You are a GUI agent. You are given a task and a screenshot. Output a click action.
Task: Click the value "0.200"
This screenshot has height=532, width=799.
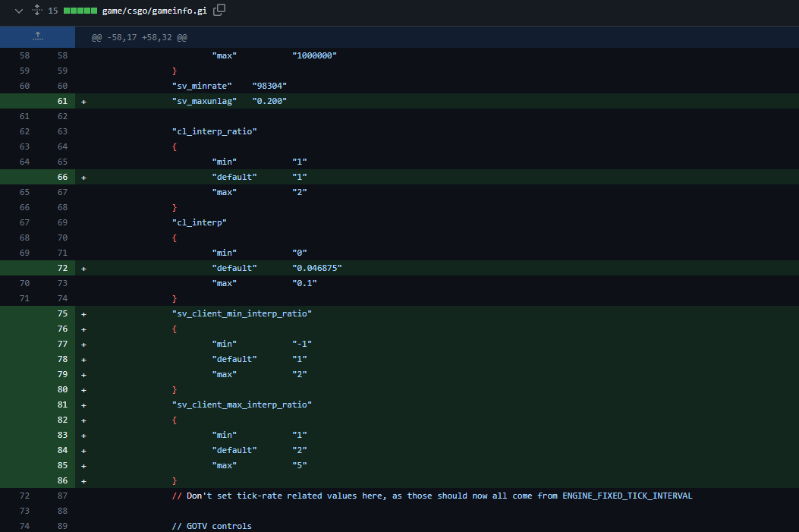tap(269, 101)
